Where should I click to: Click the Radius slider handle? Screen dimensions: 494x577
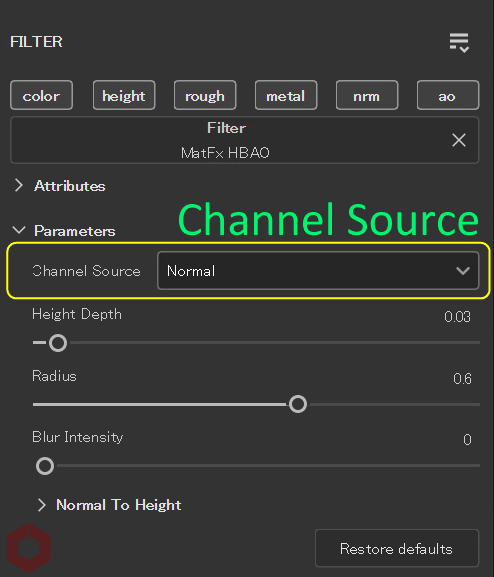(x=298, y=404)
